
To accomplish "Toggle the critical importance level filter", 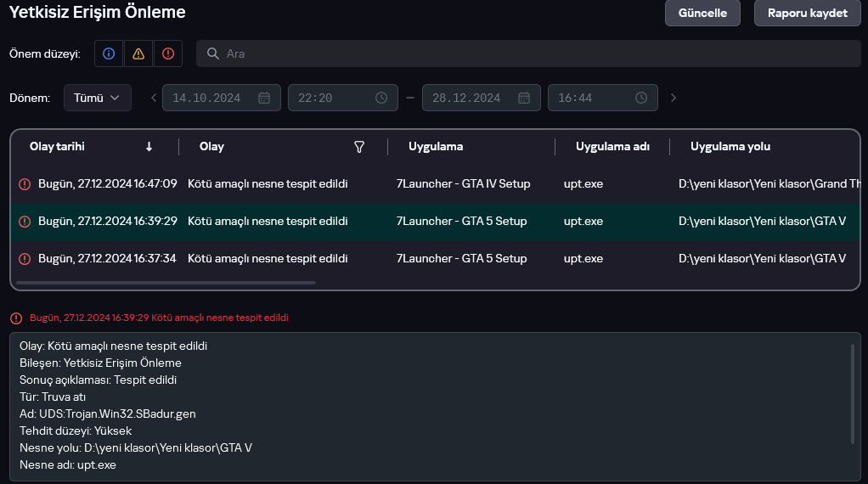I will pos(168,53).
